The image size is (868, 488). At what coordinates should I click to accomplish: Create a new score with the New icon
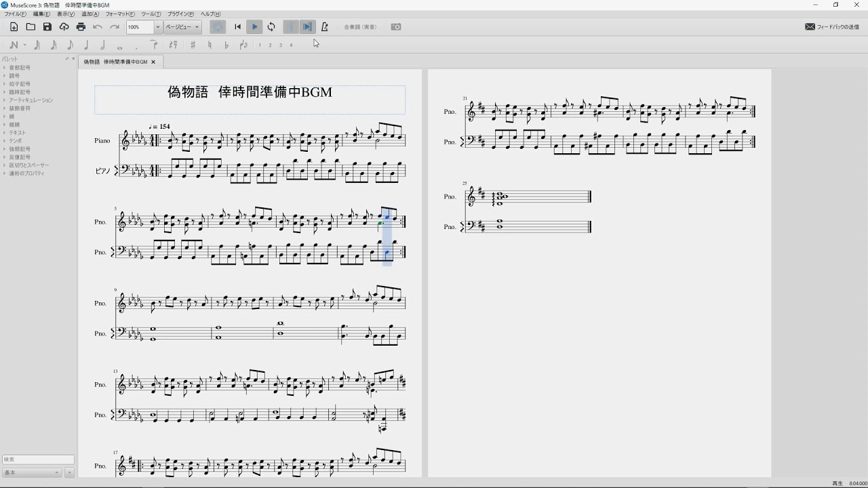14,27
